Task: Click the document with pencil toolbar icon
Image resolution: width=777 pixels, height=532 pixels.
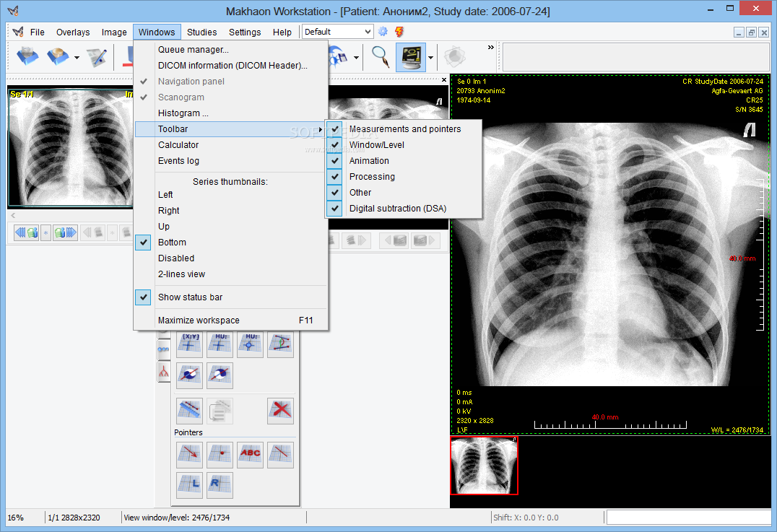Action: pyautogui.click(x=97, y=58)
